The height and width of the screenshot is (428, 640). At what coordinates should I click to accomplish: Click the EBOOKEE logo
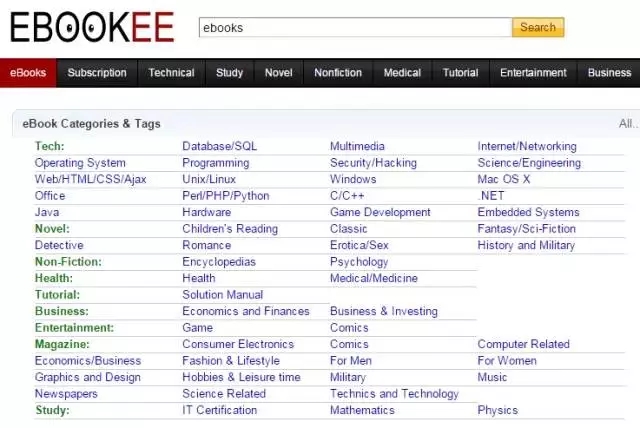tap(92, 27)
